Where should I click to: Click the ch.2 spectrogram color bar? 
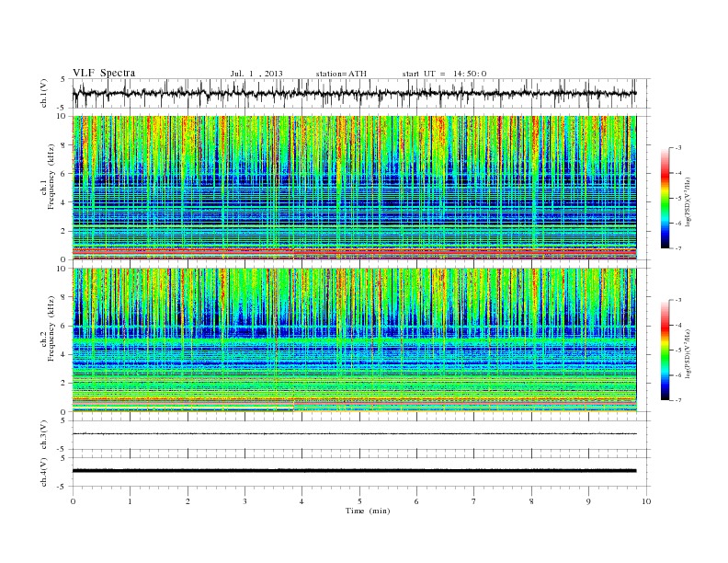(665, 350)
